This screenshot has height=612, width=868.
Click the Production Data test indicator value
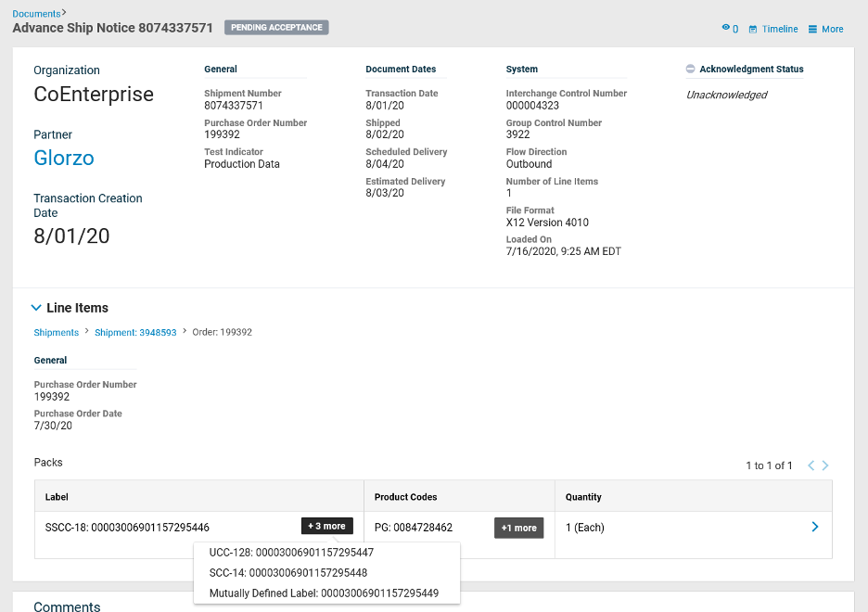click(242, 164)
